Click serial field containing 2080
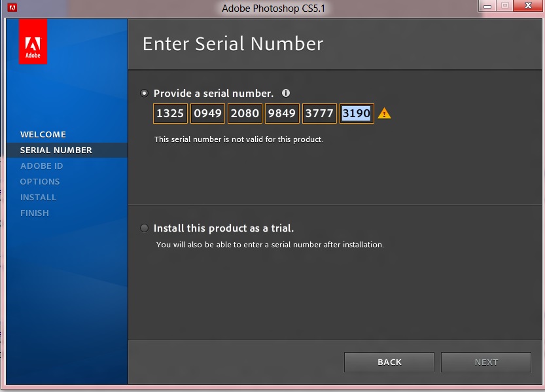 pyautogui.click(x=245, y=113)
